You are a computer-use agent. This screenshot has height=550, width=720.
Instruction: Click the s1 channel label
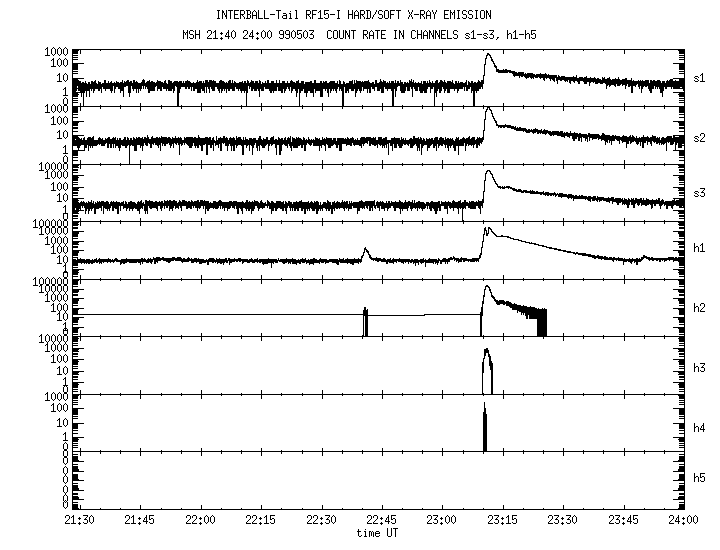[700, 76]
